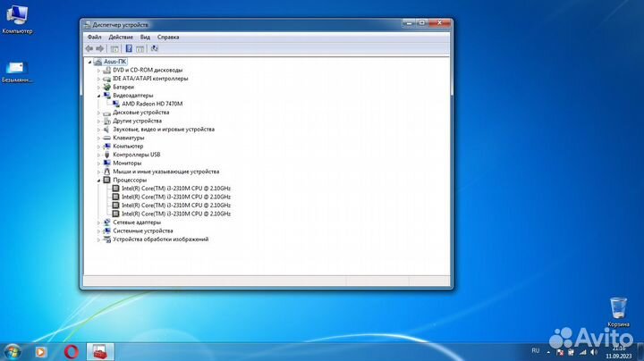Image resolution: width=644 pixels, height=361 pixels.
Task: Click the volume speaker tray icon
Action: pos(594,352)
